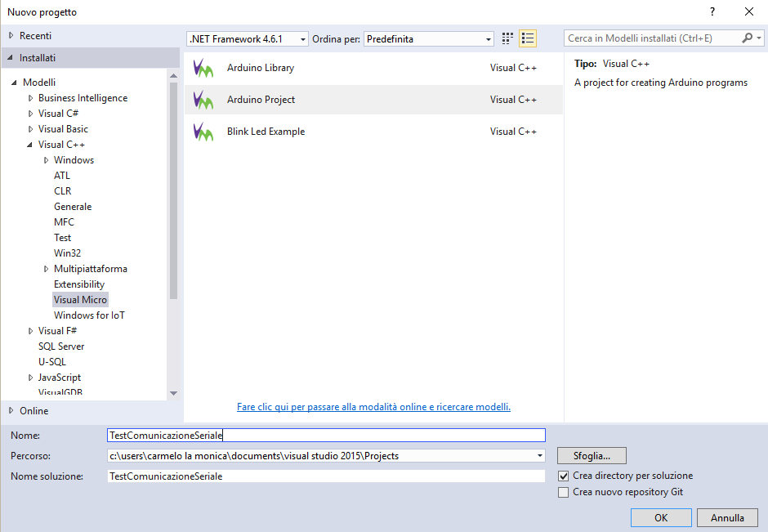Open the search options dropdown arrow
The image size is (768, 532).
[759, 38]
